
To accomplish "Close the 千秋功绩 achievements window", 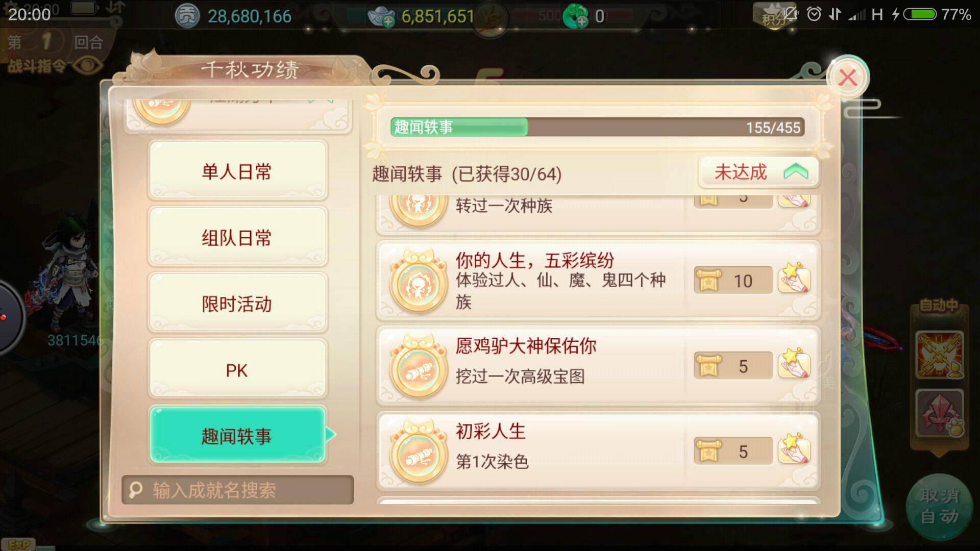I will tap(847, 78).
